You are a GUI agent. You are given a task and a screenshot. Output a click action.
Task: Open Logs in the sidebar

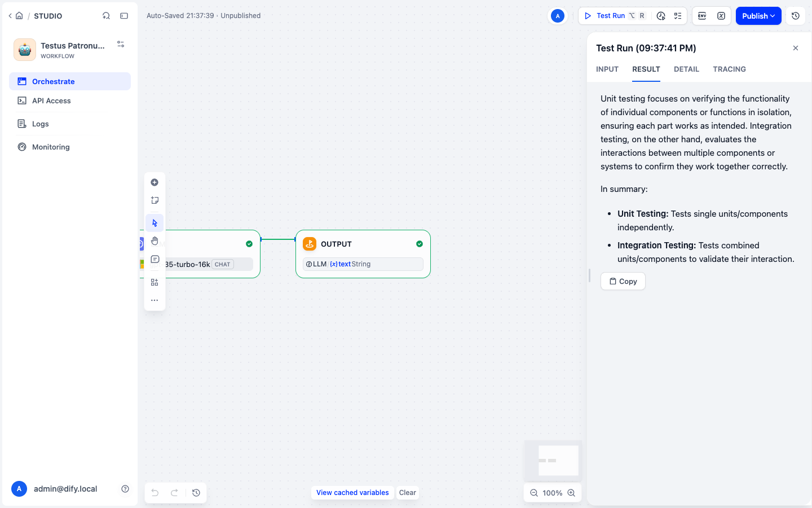point(70,124)
